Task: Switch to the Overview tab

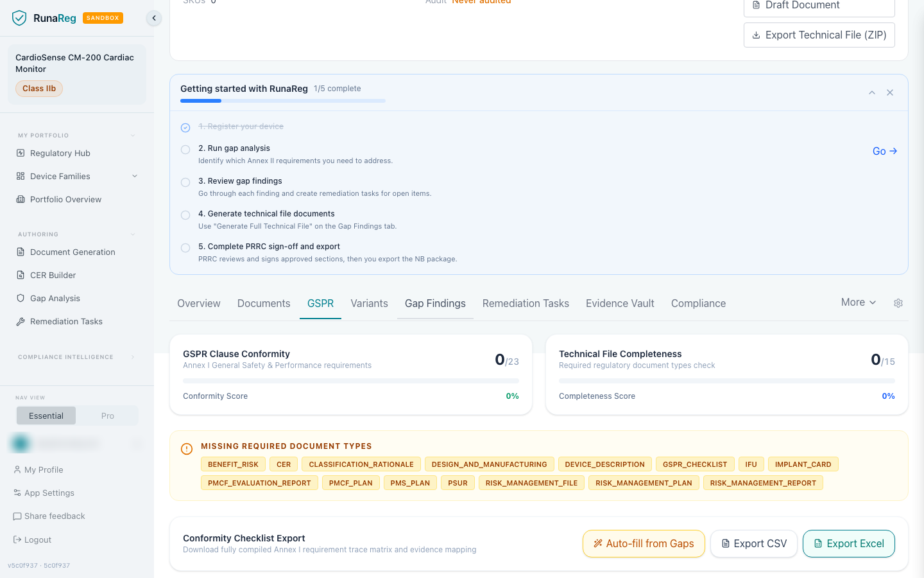Action: (199, 303)
